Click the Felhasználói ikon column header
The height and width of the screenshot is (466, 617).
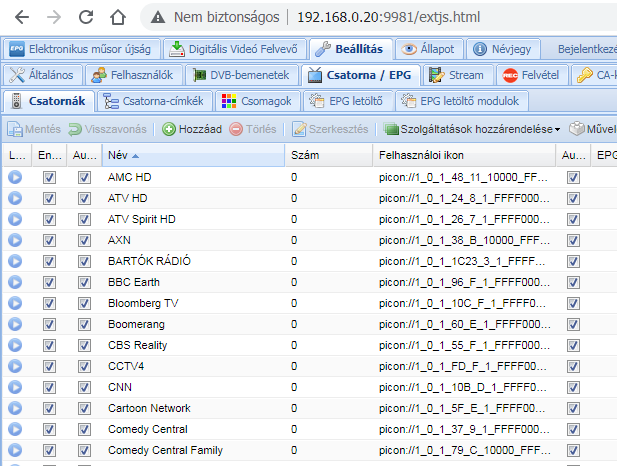[x=464, y=155]
